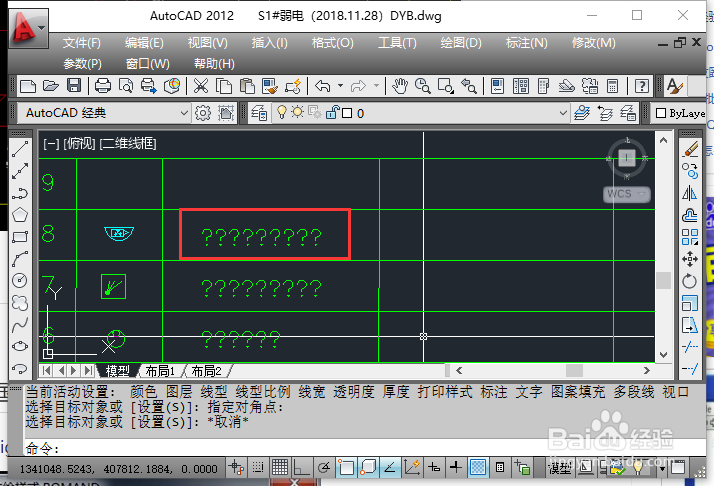Click layer 0 color swatch square
The width and height of the screenshot is (714, 486).
click(347, 113)
